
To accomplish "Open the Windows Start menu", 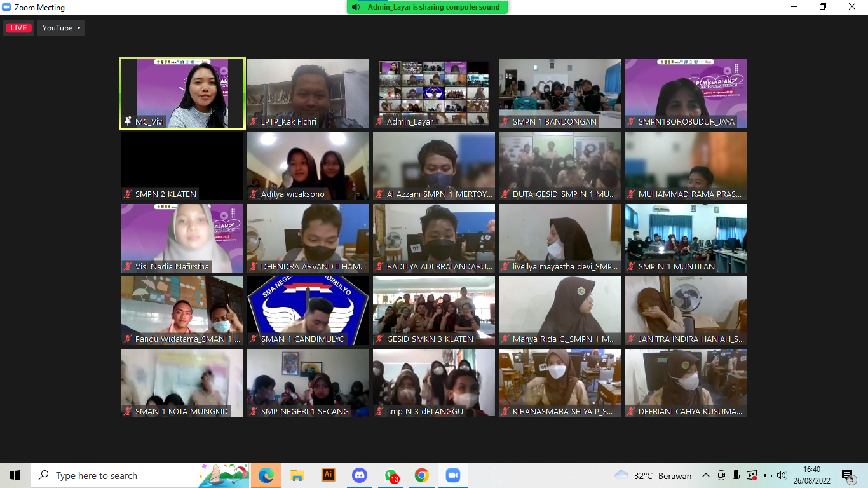I will pyautogui.click(x=15, y=475).
